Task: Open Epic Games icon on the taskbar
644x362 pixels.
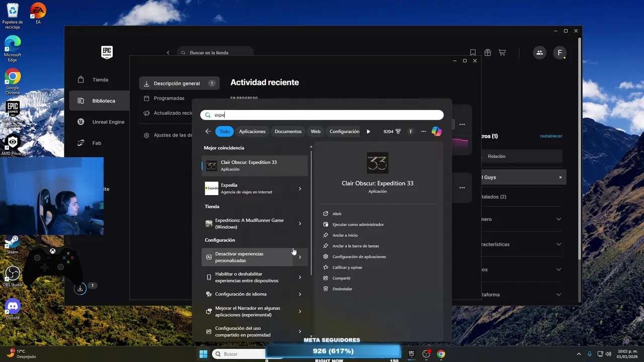Action: pyautogui.click(x=411, y=354)
